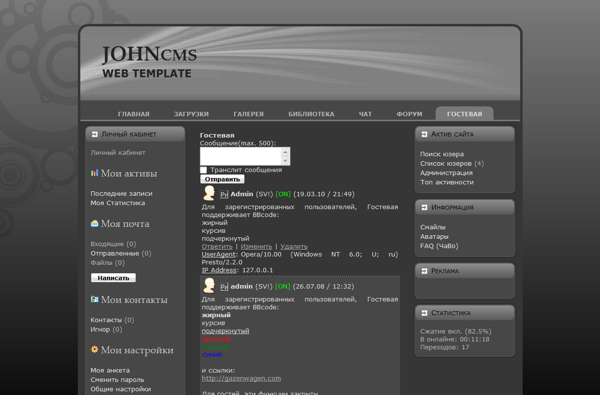
Task: Click the Написать button
Action: point(113,278)
